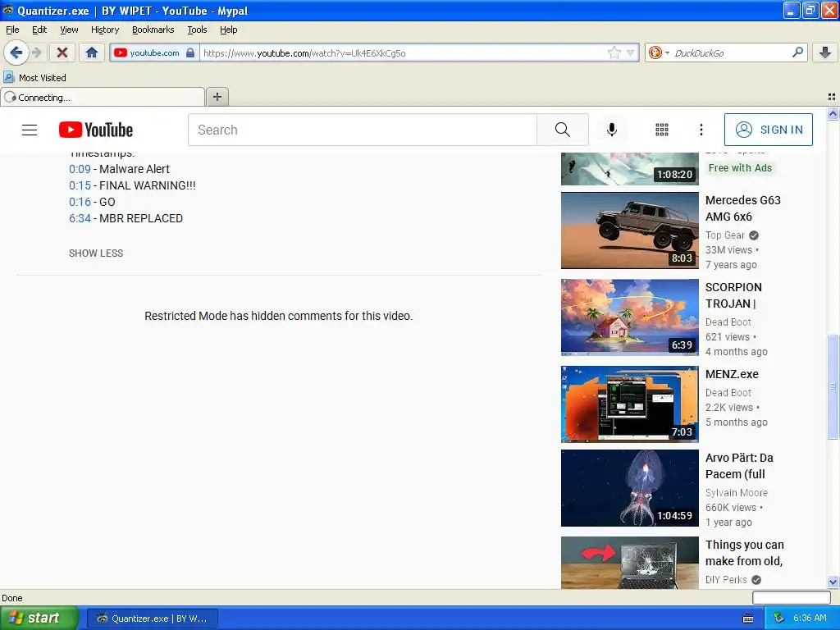Click the MENZ.exe video title

point(732,374)
